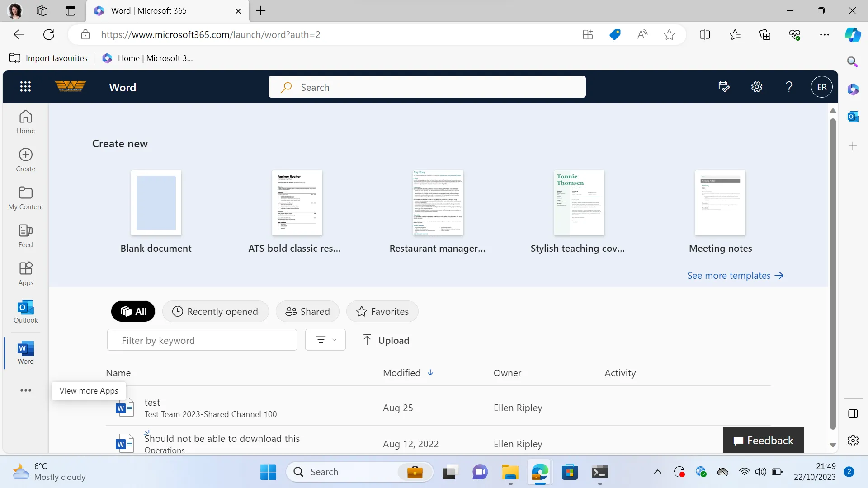Screen dimensions: 868x488
Task: Open File Explorer from taskbar
Action: pyautogui.click(x=510, y=472)
